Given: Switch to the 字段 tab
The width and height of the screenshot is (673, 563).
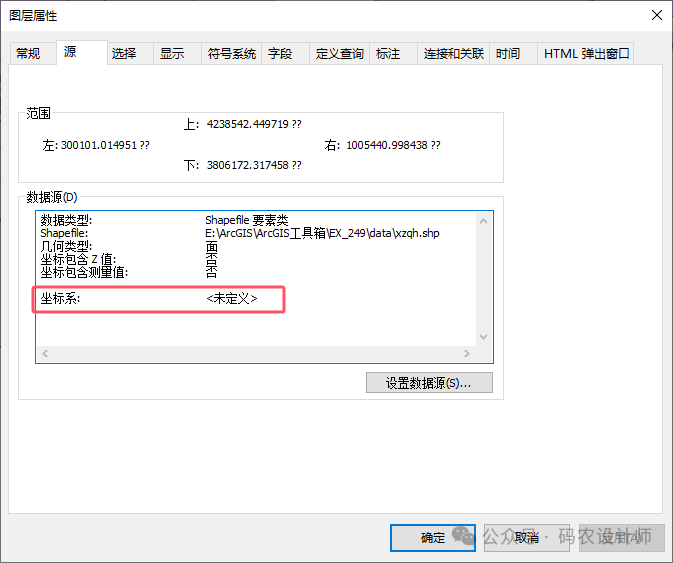Looking at the screenshot, I should [x=280, y=54].
